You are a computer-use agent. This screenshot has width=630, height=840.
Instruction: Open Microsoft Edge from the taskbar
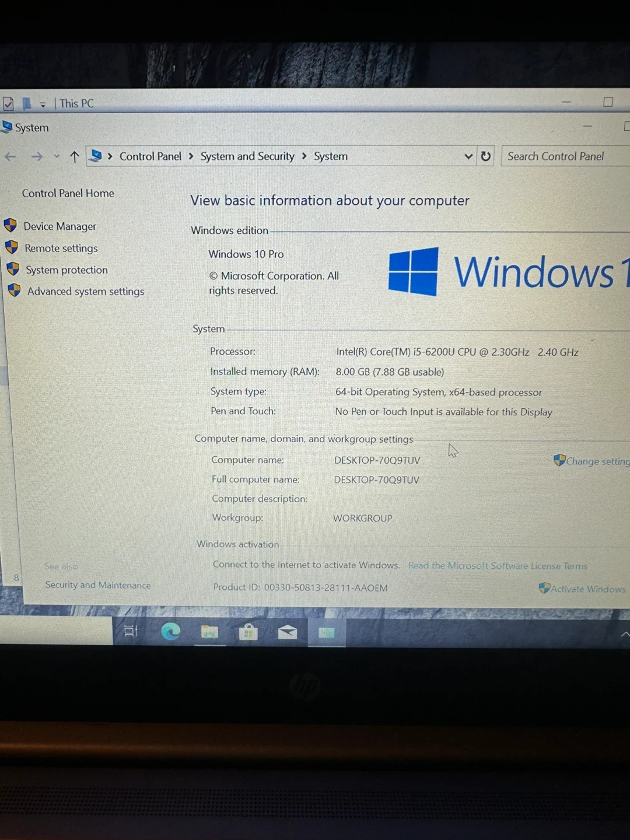(170, 631)
